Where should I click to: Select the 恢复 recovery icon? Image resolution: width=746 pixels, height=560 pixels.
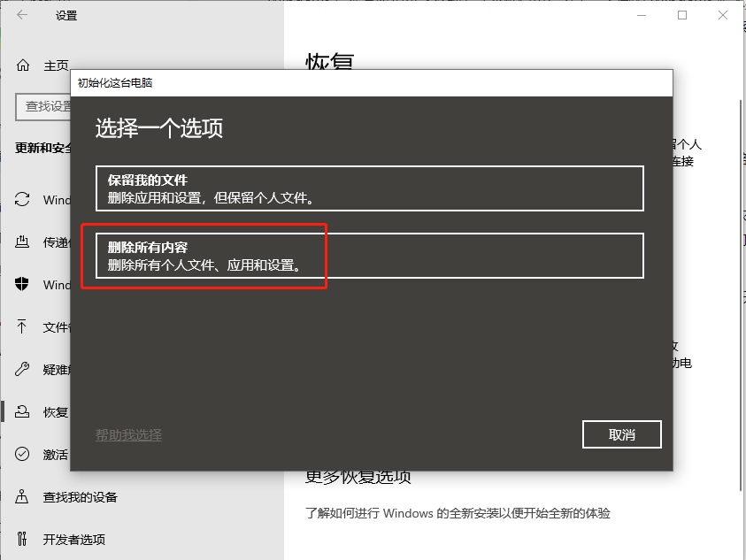pyautogui.click(x=22, y=411)
